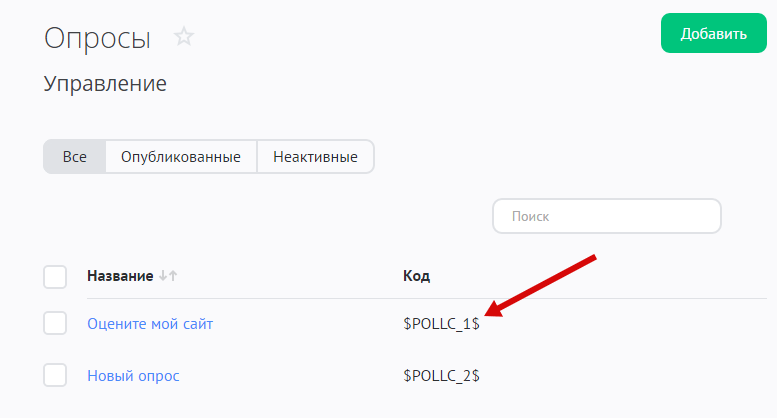Click the Управление subtitle
777x418 pixels.
pos(105,85)
